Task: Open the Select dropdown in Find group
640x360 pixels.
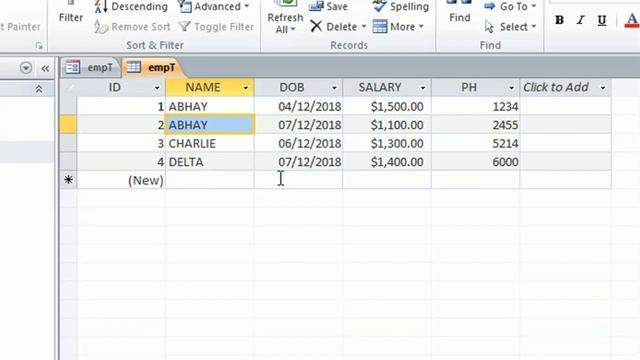Action: point(510,27)
